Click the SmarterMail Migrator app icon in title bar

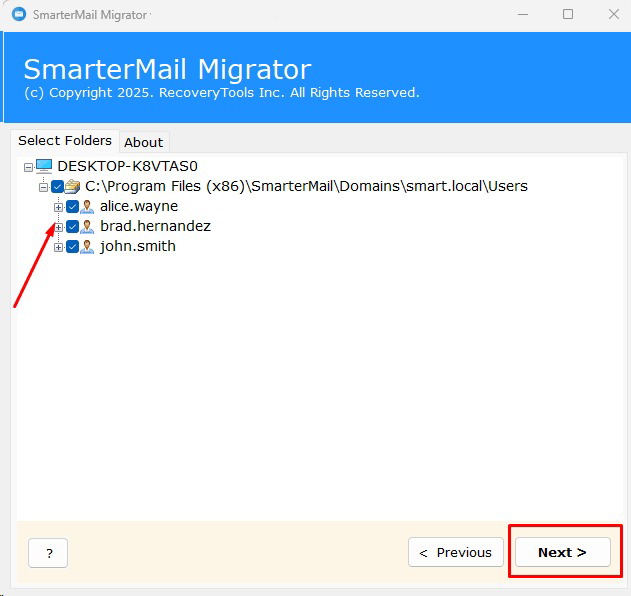(x=19, y=14)
